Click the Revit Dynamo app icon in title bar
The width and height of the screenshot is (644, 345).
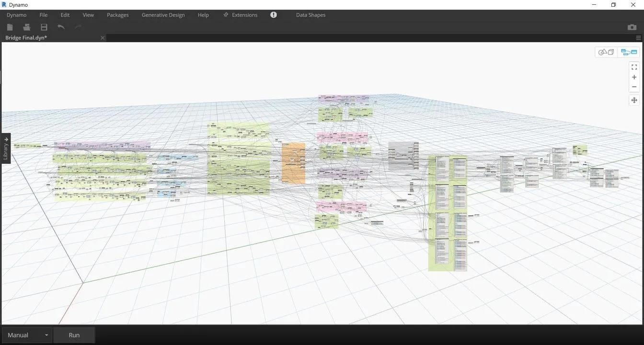click(4, 5)
